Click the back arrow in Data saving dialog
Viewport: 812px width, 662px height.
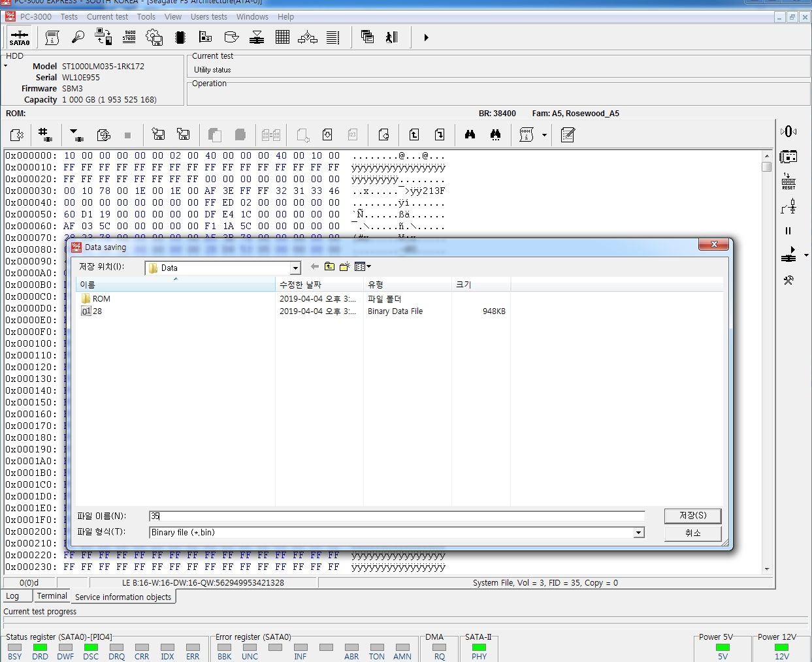coord(315,266)
